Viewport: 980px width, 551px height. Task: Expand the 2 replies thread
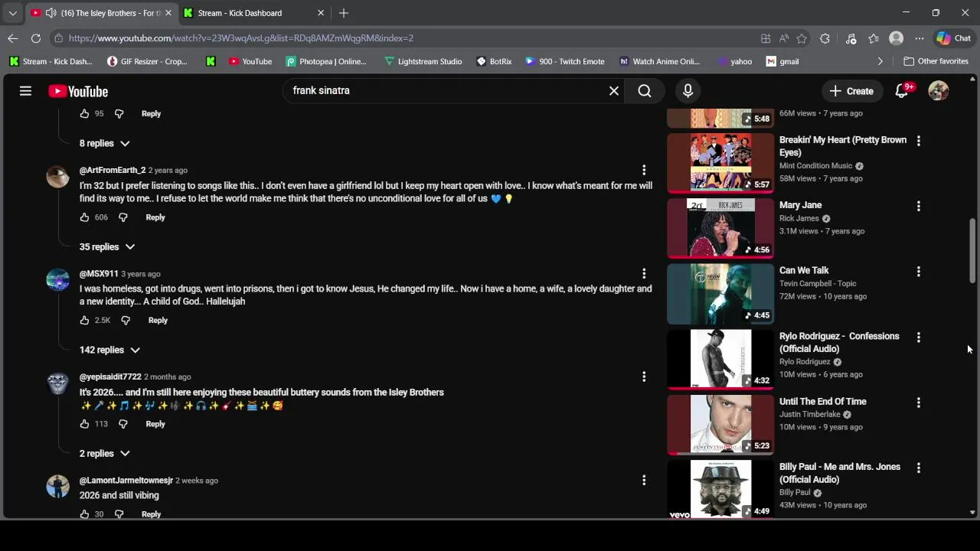pos(105,453)
